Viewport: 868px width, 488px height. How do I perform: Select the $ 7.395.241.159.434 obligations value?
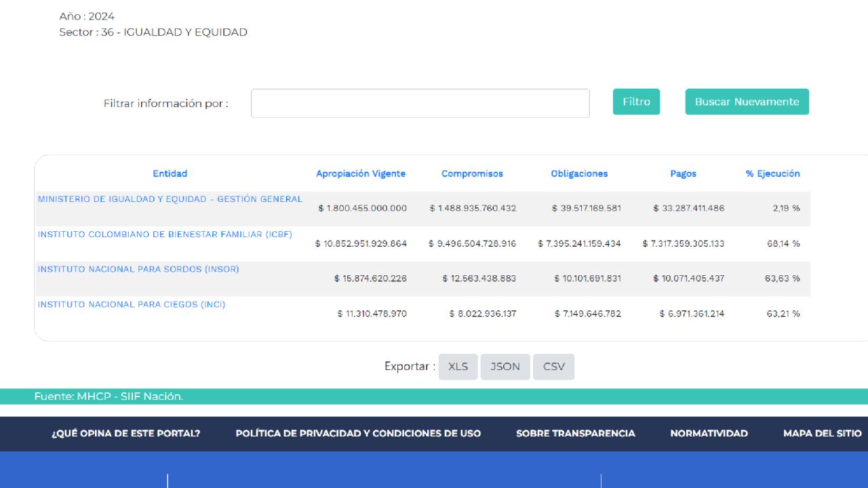coord(580,243)
